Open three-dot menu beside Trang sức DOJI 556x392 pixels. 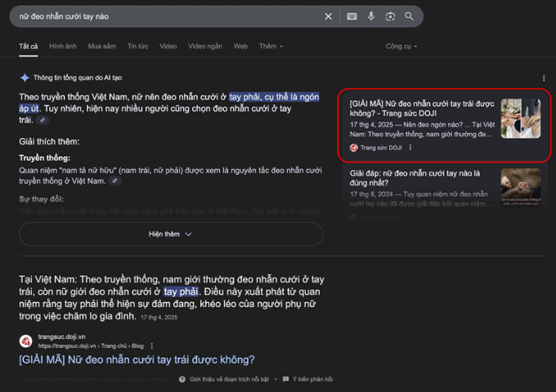tap(410, 147)
